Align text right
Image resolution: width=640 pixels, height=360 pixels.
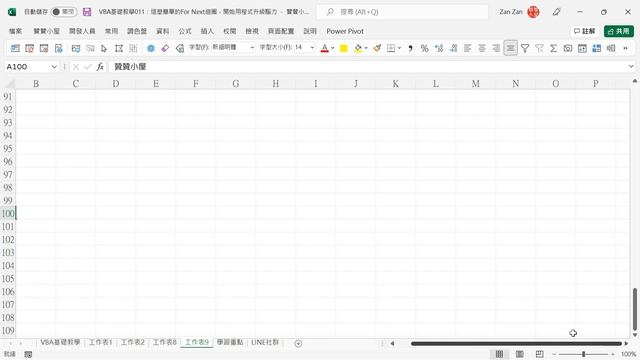(x=496, y=48)
